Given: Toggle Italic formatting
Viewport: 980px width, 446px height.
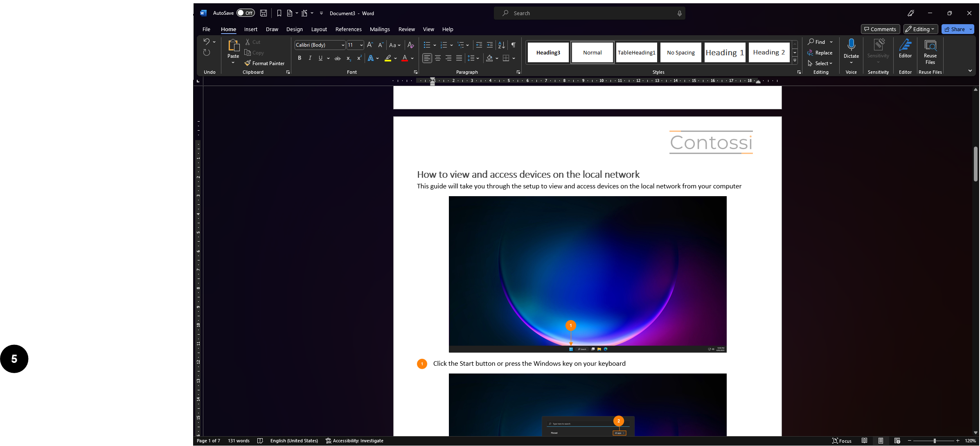Looking at the screenshot, I should [x=310, y=58].
